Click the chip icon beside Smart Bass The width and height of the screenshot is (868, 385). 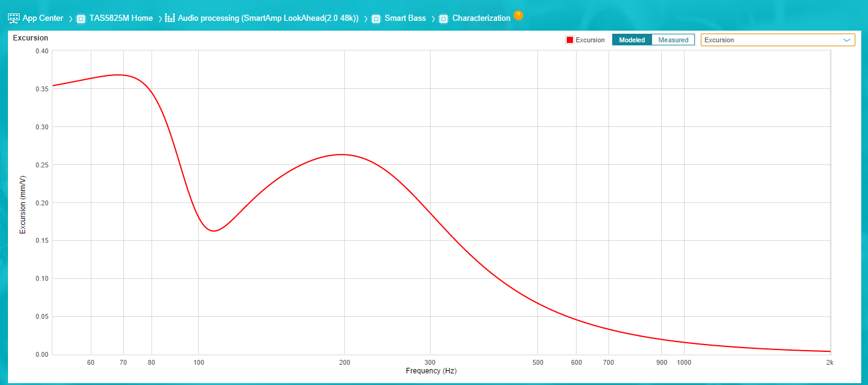376,18
